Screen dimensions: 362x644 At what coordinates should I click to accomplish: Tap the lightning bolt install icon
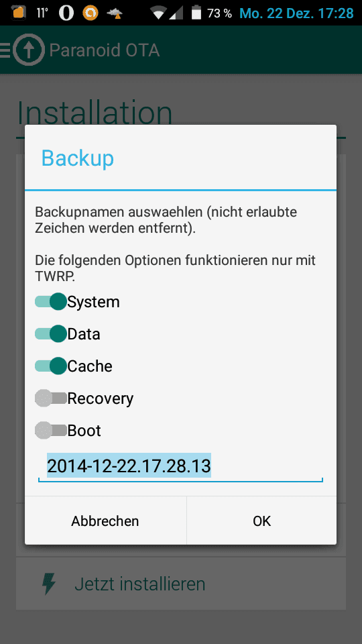tap(49, 584)
